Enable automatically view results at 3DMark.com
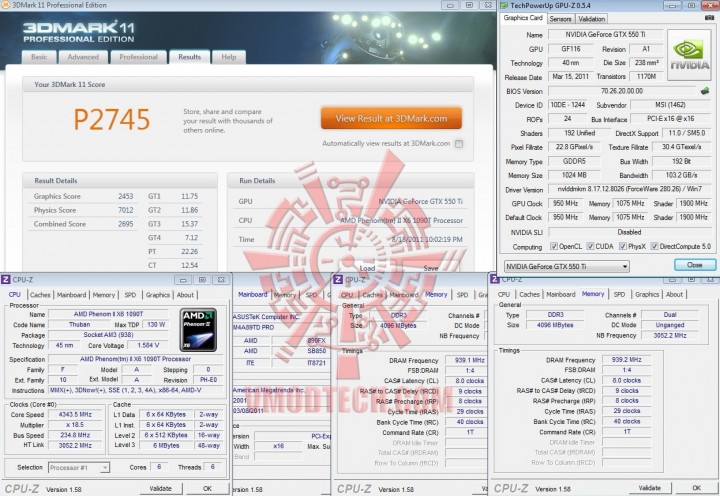The width and height of the screenshot is (720, 496). pyautogui.click(x=459, y=144)
